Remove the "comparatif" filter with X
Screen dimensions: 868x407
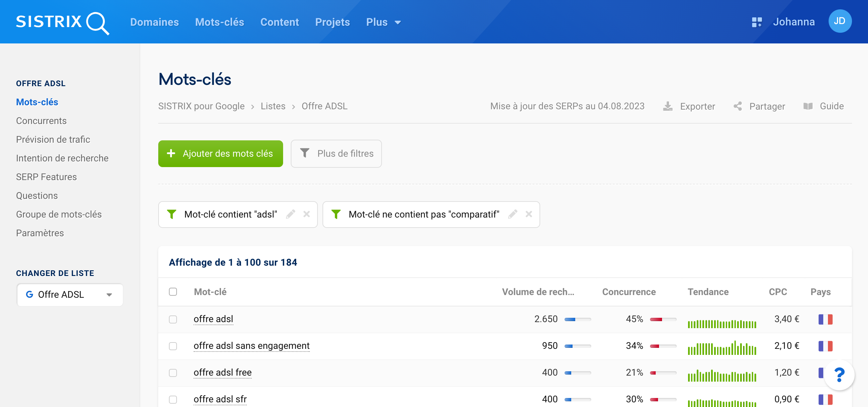pyautogui.click(x=529, y=214)
